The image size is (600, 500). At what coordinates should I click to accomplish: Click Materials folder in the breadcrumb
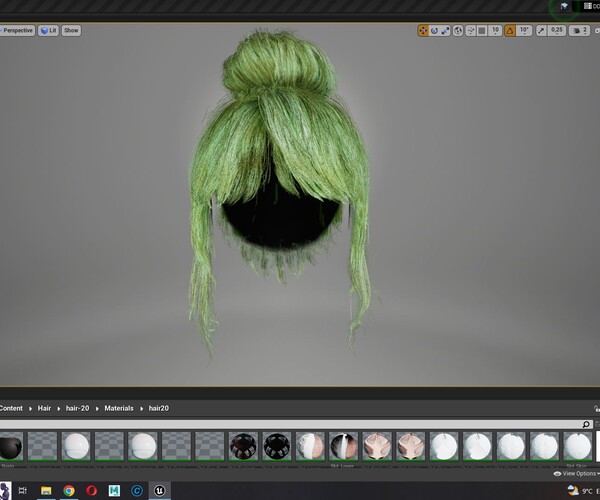[x=119, y=408]
